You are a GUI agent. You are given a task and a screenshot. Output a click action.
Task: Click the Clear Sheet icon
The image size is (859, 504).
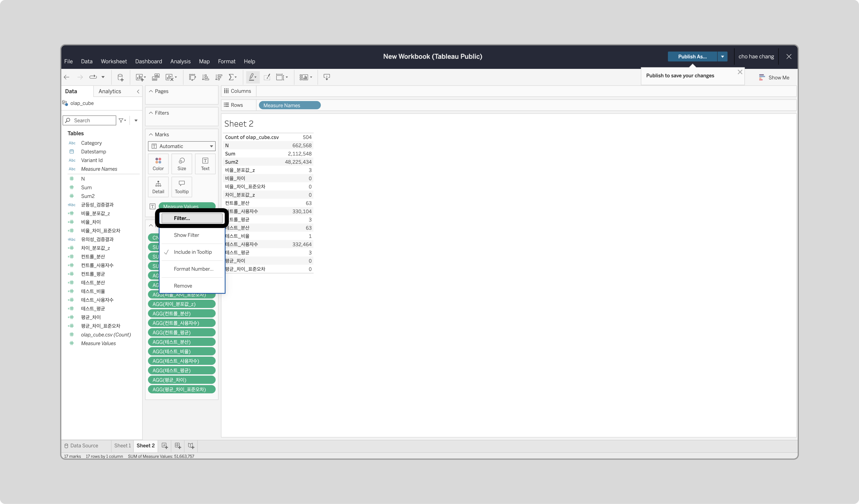(x=171, y=77)
